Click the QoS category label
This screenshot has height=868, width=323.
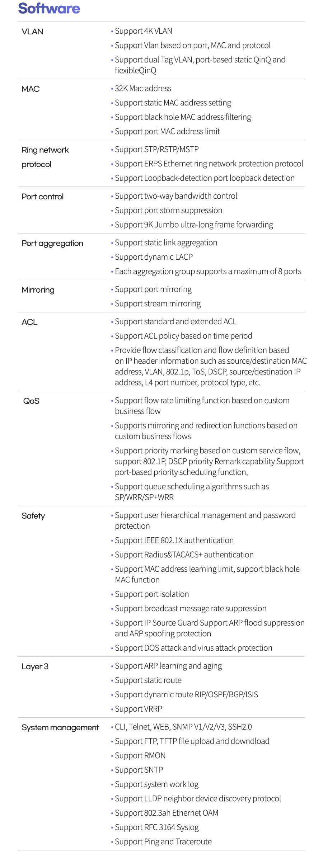click(x=31, y=401)
